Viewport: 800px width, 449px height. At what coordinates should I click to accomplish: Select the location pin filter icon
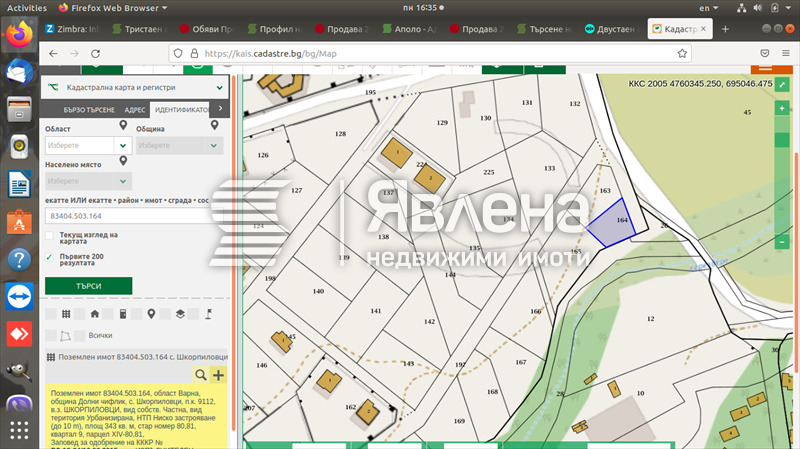click(151, 313)
